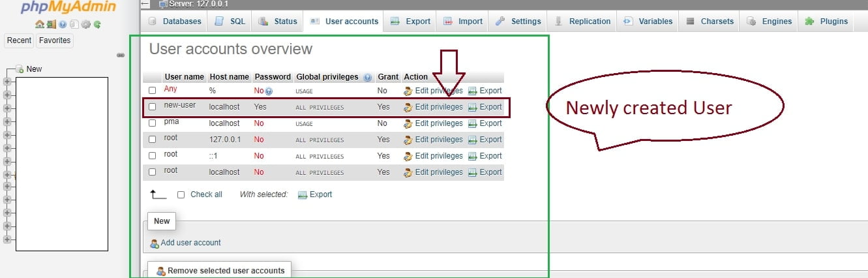Edit privileges for root at ::1
The width and height of the screenshot is (868, 278).
click(x=433, y=156)
